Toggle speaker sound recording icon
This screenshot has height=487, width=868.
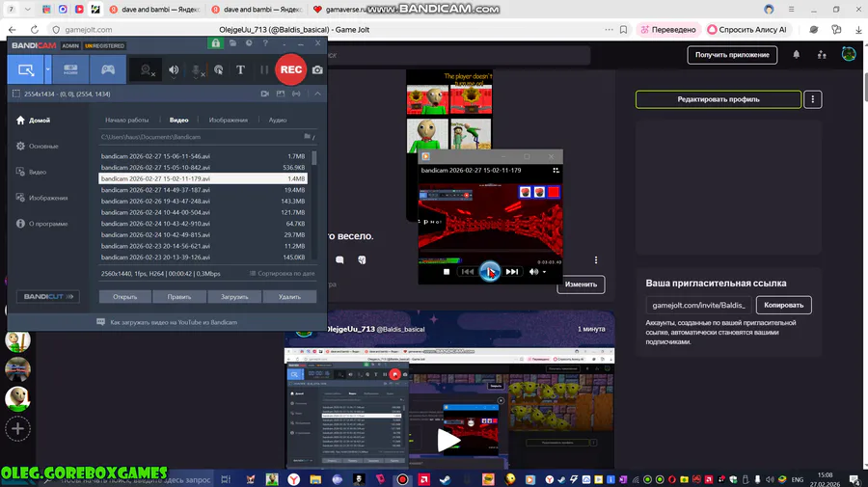(x=174, y=69)
